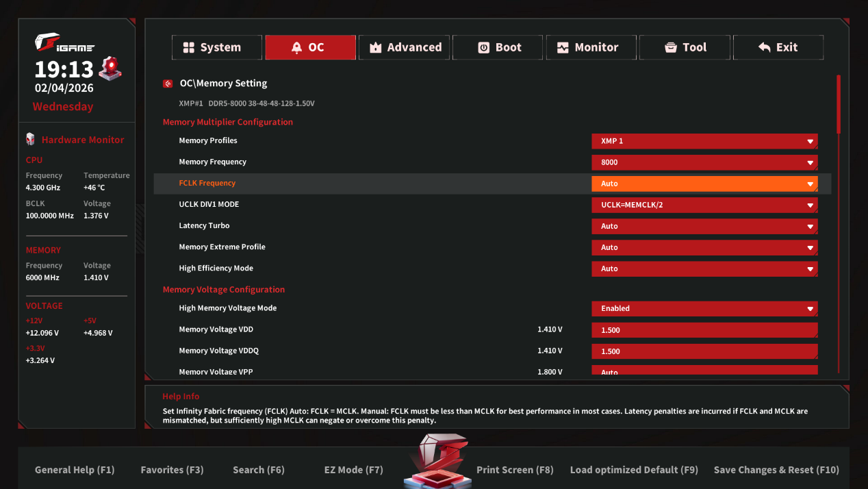Open the Advanced tab
This screenshot has width=868, height=489.
click(404, 47)
